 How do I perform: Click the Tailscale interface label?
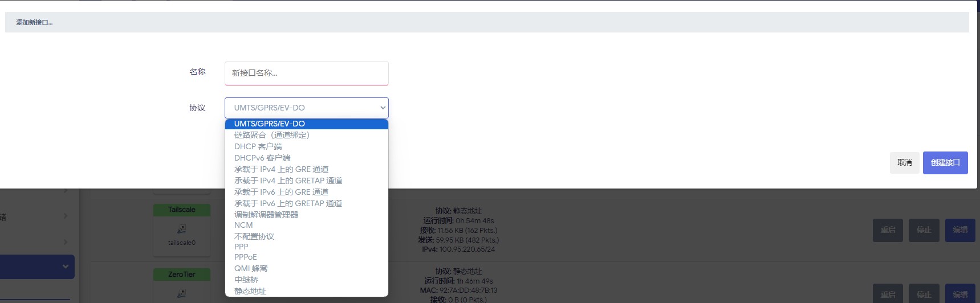[182, 210]
